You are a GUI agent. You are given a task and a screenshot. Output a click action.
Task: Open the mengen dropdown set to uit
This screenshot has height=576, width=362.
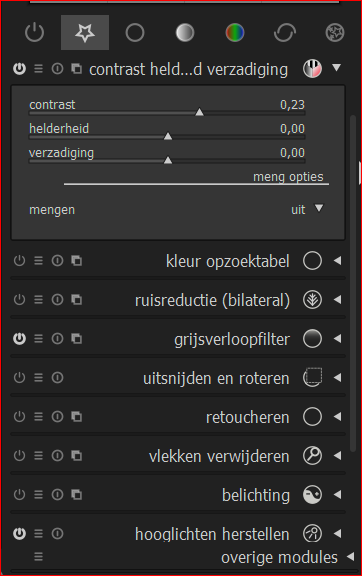tap(307, 209)
